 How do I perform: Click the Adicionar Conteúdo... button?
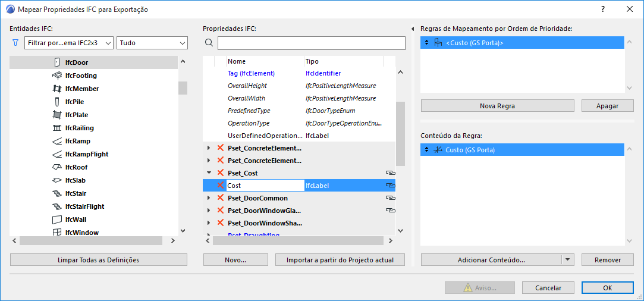coord(491,259)
